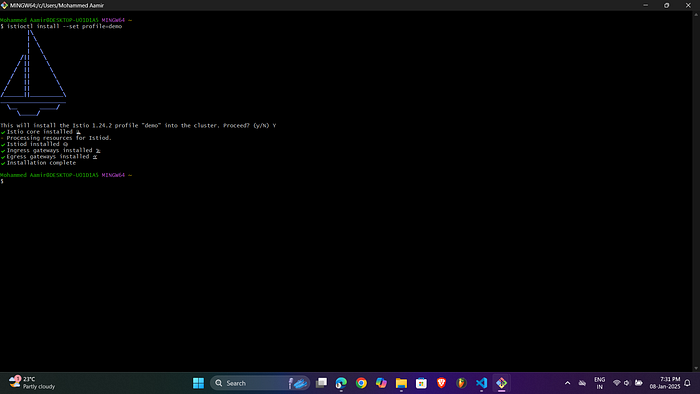Click the 'Istio core installed' line
The width and height of the screenshot is (700, 394).
[41, 132]
